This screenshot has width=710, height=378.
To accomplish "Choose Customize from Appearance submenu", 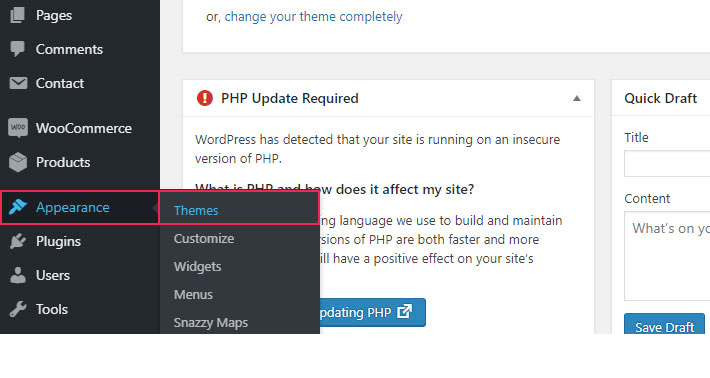I will click(204, 239).
